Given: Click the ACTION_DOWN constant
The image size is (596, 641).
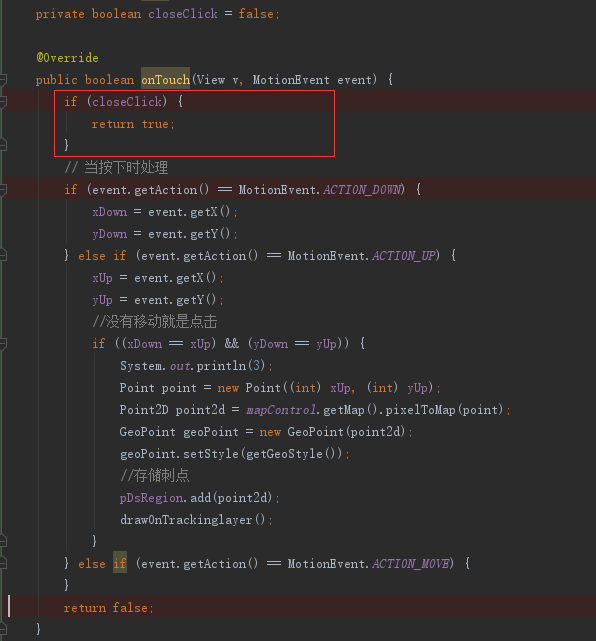Looking at the screenshot, I should coord(362,190).
